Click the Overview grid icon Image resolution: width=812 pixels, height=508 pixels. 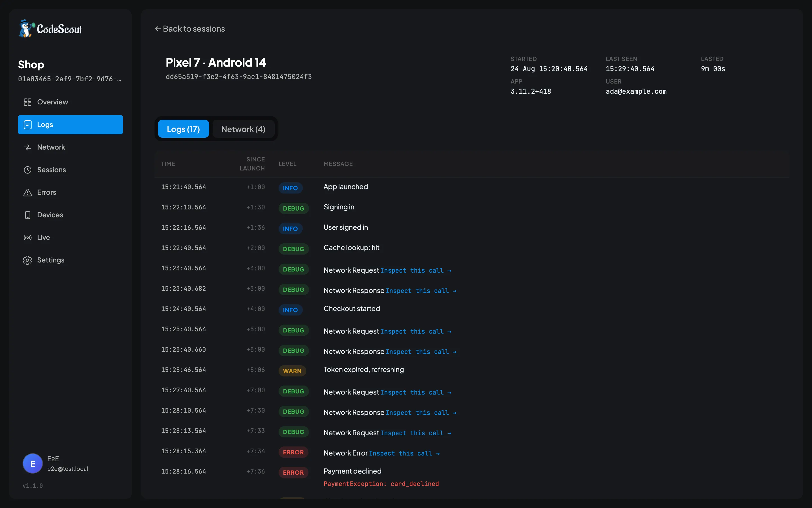pyautogui.click(x=28, y=102)
